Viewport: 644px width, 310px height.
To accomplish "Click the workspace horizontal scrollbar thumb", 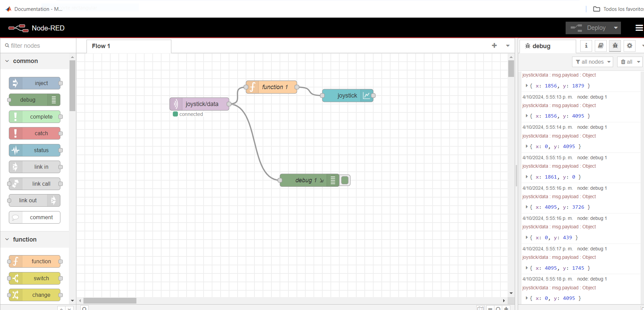I will [x=110, y=301].
